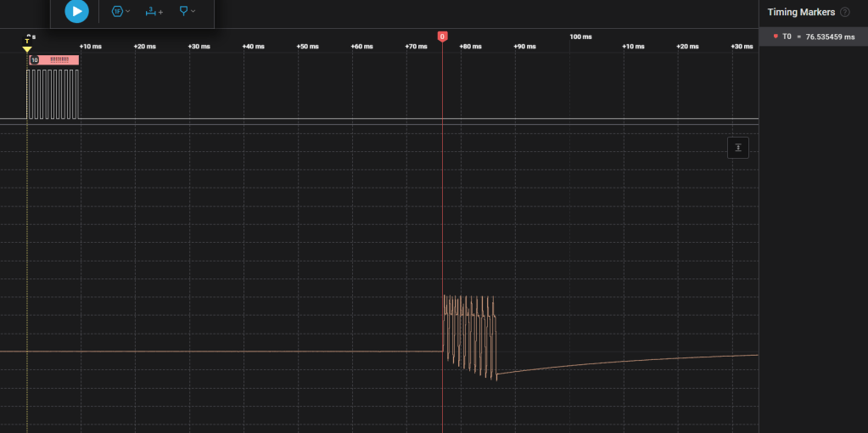Expand the chevron beside the marker pin icon
Viewport: 868px width, 433px height.
click(x=193, y=11)
